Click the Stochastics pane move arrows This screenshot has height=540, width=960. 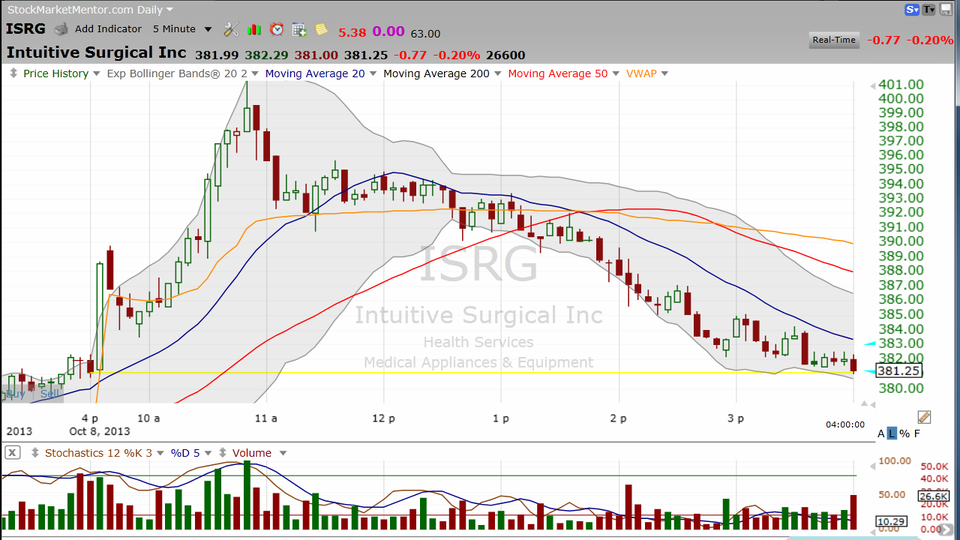[x=35, y=452]
